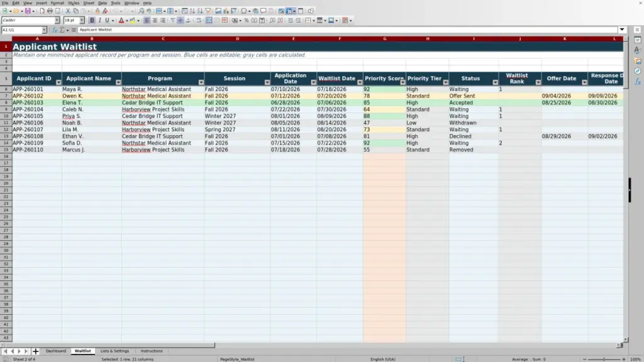The width and height of the screenshot is (644, 362).
Task: Click the Insert Chart icon
Action: point(226,11)
